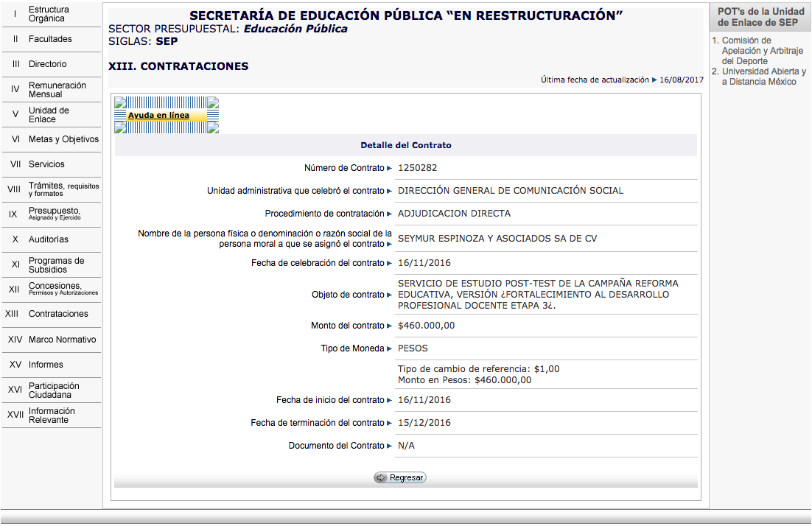
Task: Select Contrataciones in the sidebar
Action: click(x=58, y=314)
